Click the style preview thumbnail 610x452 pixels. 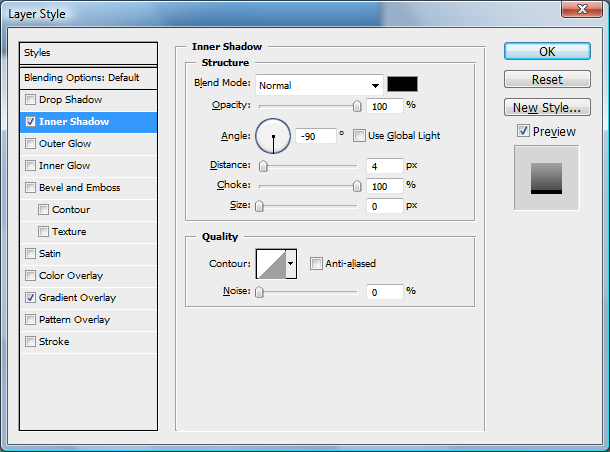click(546, 177)
